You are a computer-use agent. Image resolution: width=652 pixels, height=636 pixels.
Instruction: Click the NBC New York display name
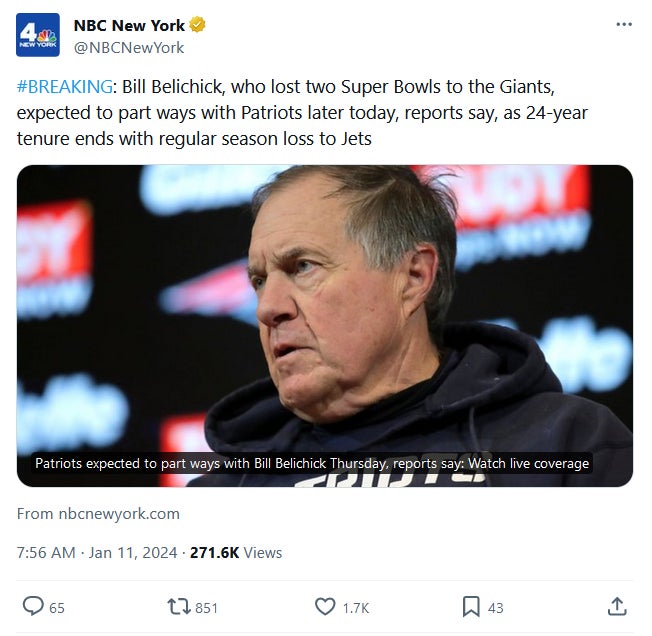[x=130, y=26]
